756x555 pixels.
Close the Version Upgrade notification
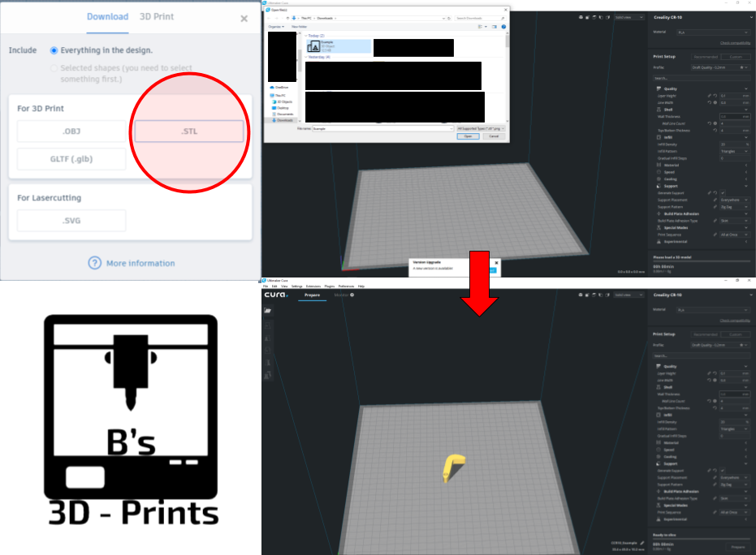pyautogui.click(x=496, y=263)
